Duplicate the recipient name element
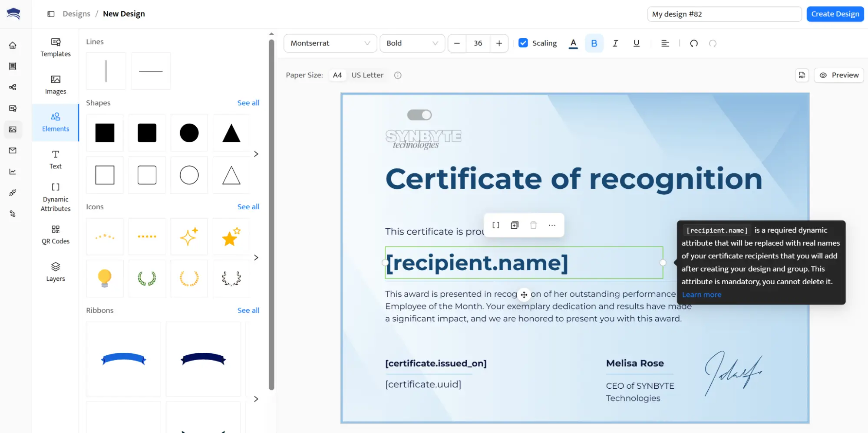 coord(515,225)
